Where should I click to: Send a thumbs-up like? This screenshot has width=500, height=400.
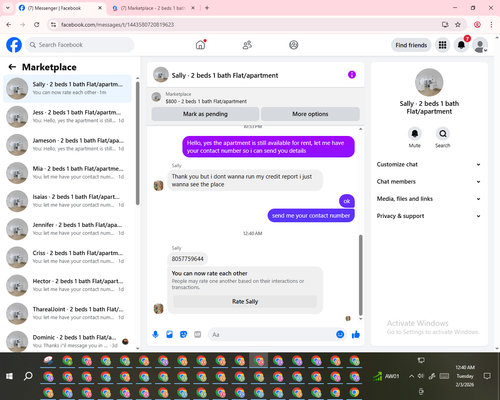pos(356,334)
